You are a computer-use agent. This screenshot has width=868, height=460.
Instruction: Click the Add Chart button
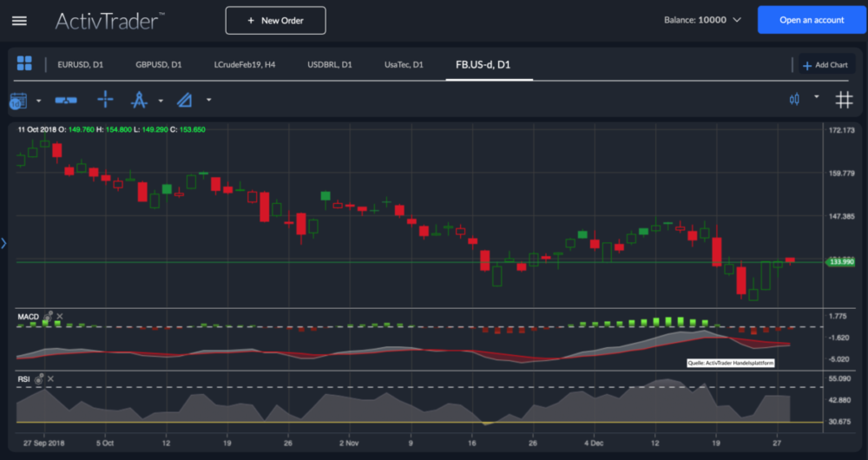pos(825,65)
